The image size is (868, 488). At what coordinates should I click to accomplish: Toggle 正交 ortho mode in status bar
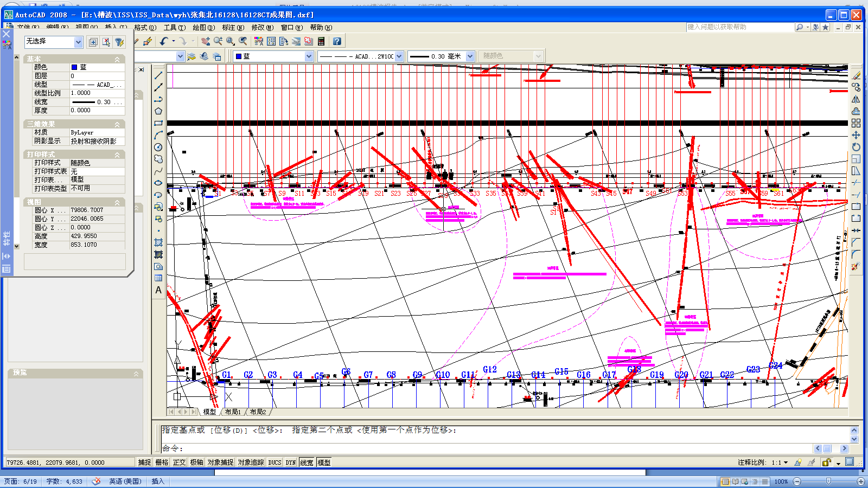coord(179,463)
